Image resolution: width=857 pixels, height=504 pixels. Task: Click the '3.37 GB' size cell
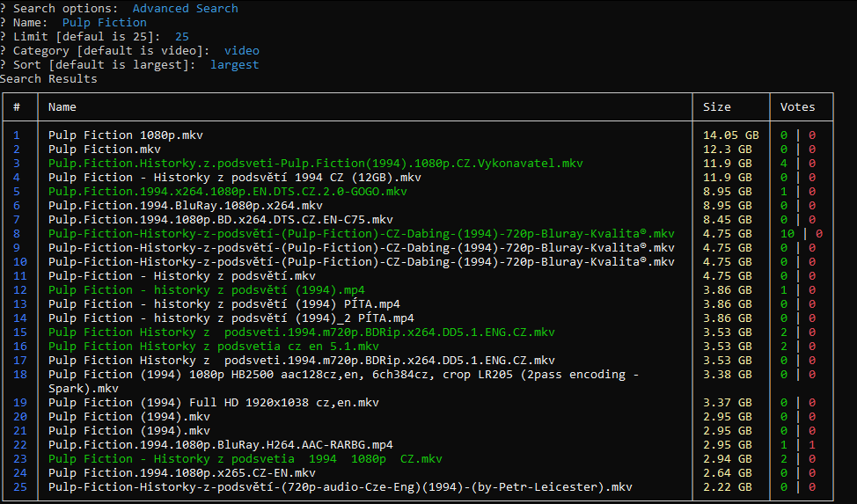pos(728,403)
